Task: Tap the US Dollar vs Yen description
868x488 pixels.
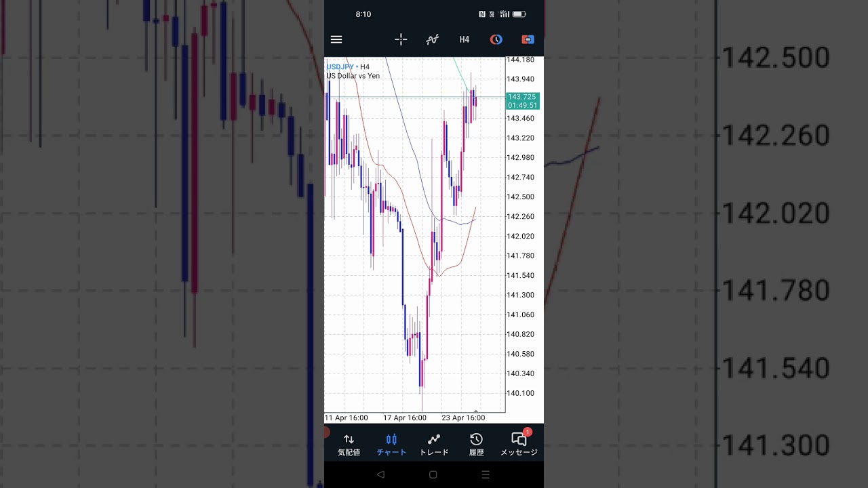Action: pyautogui.click(x=353, y=76)
